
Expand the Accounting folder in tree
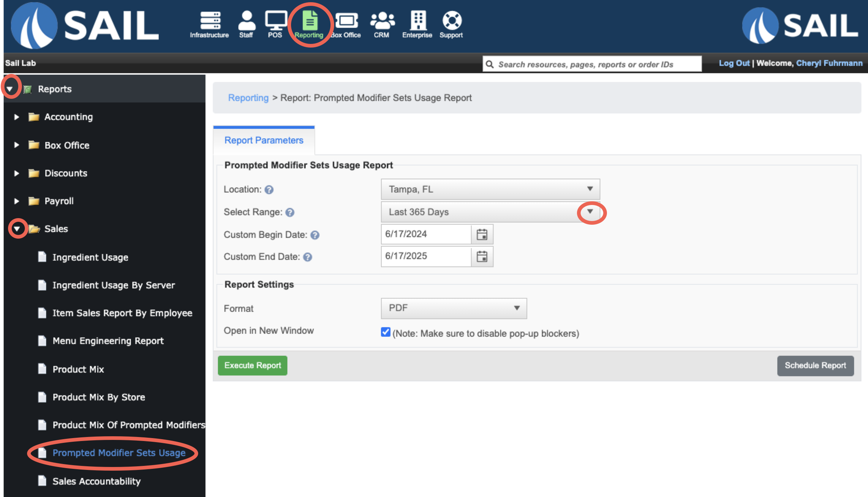tap(16, 117)
